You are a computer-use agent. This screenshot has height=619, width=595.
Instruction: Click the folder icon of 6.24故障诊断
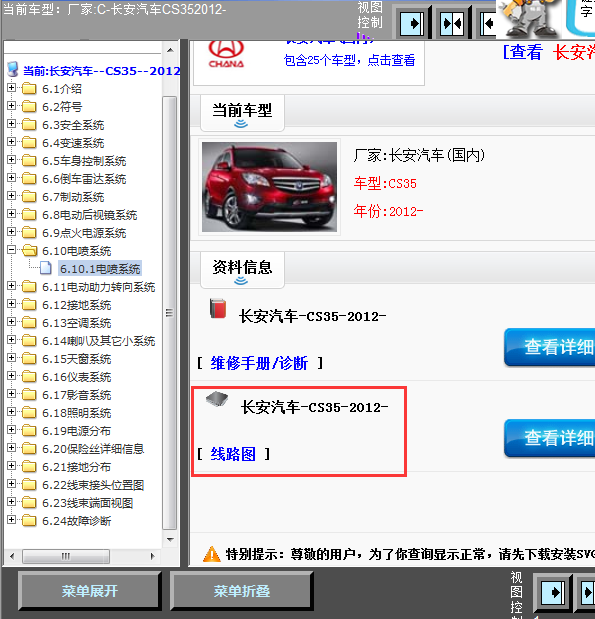tap(29, 520)
